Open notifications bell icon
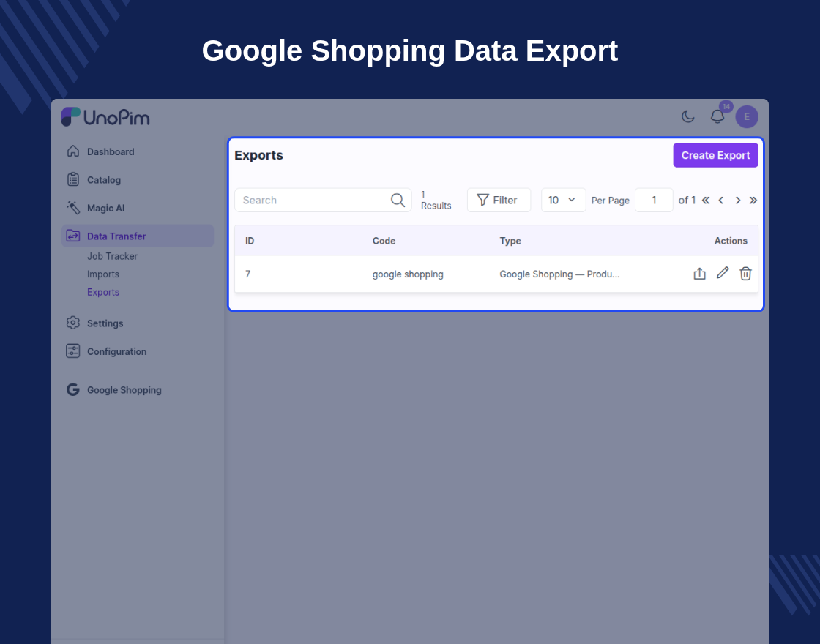This screenshot has width=820, height=644. point(717,116)
